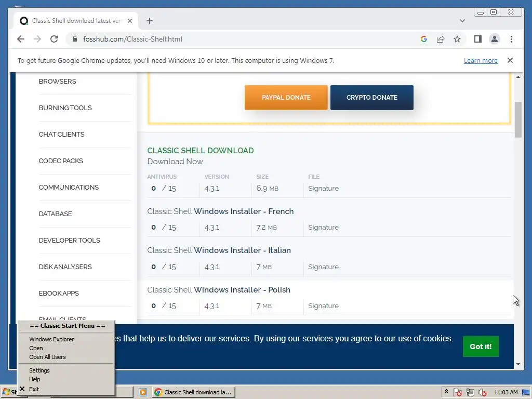Viewport: 532px width, 399px height.
Task: Click the PAYPAL DONATE button
Action: [286, 97]
